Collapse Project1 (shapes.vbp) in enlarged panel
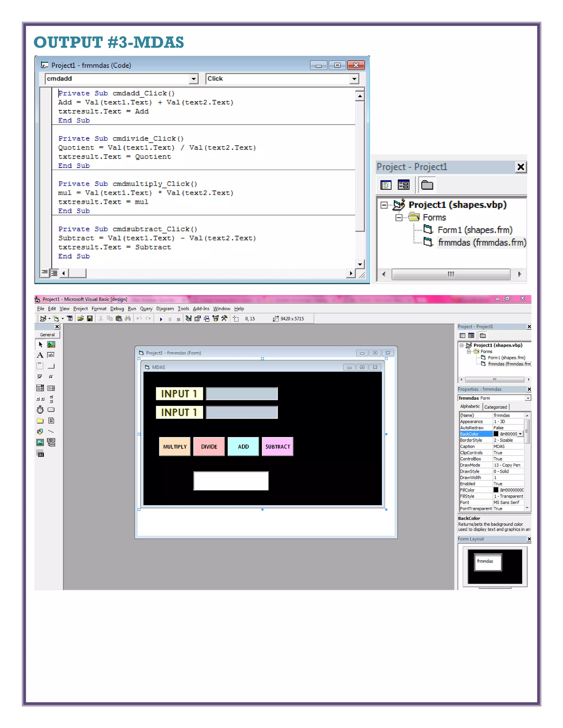This screenshot has height=728, width=563. coord(384,205)
